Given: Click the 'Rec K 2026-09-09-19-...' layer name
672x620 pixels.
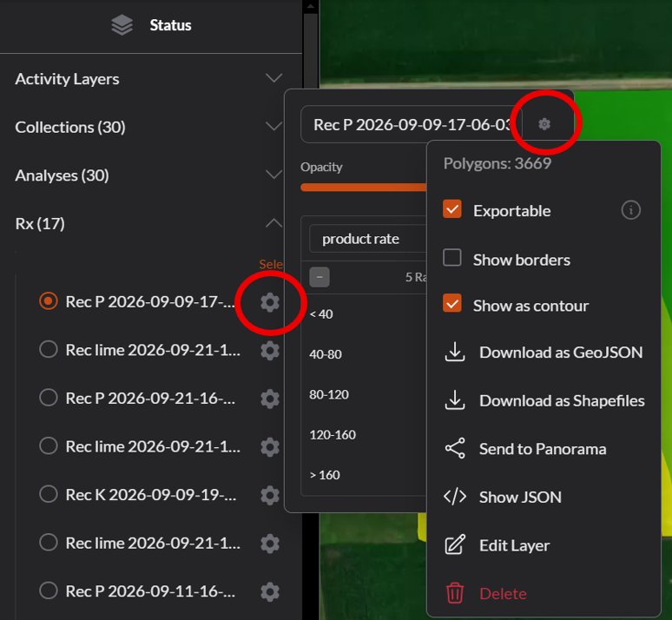Looking at the screenshot, I should pyautogui.click(x=151, y=495).
